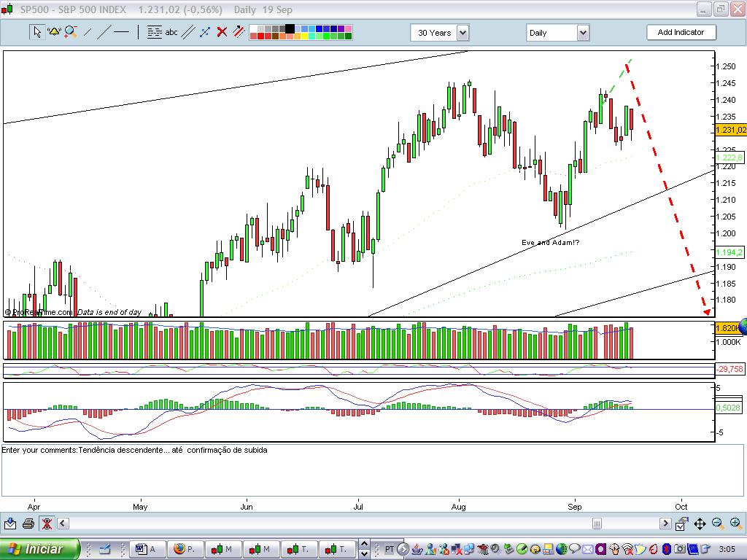Choose the abc text annotation tool

click(171, 31)
